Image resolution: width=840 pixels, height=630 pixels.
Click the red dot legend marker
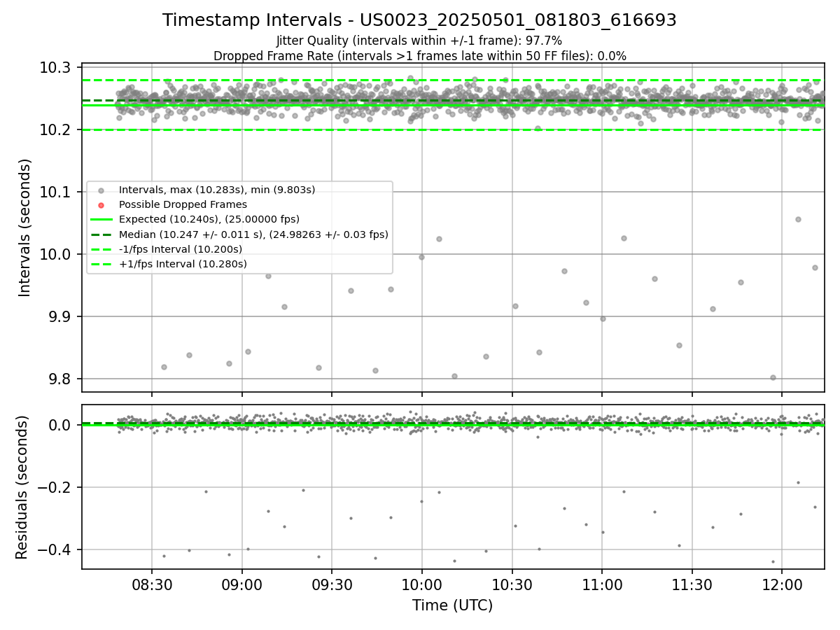[x=101, y=205]
